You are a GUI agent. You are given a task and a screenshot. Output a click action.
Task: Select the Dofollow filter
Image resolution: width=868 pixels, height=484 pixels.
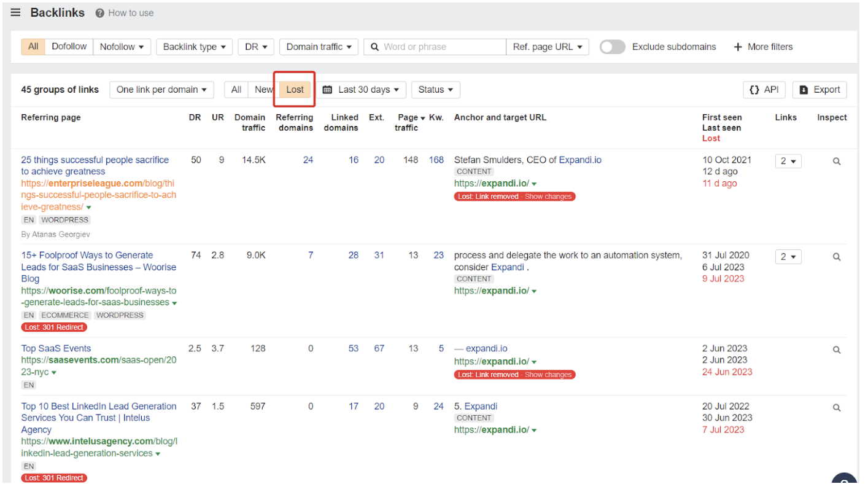tap(69, 47)
